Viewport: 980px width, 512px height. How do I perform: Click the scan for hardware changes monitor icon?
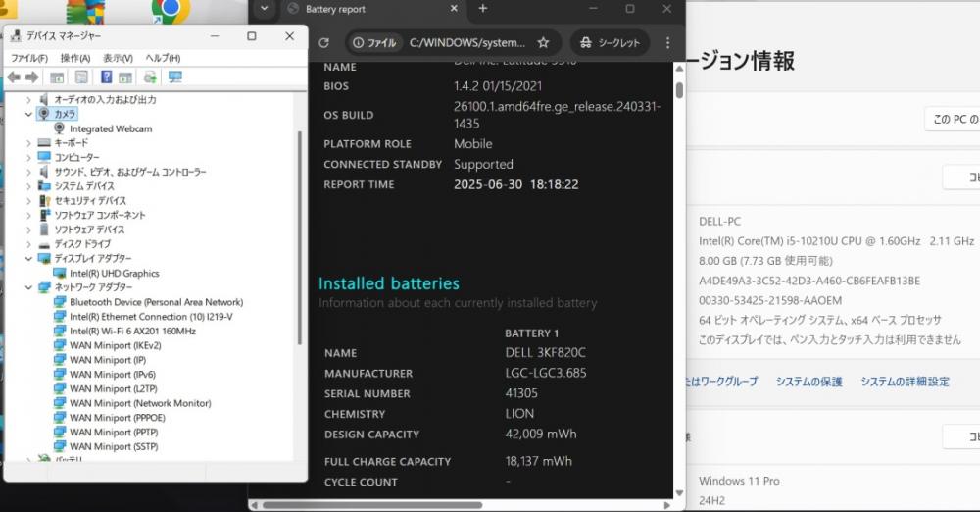click(x=175, y=77)
